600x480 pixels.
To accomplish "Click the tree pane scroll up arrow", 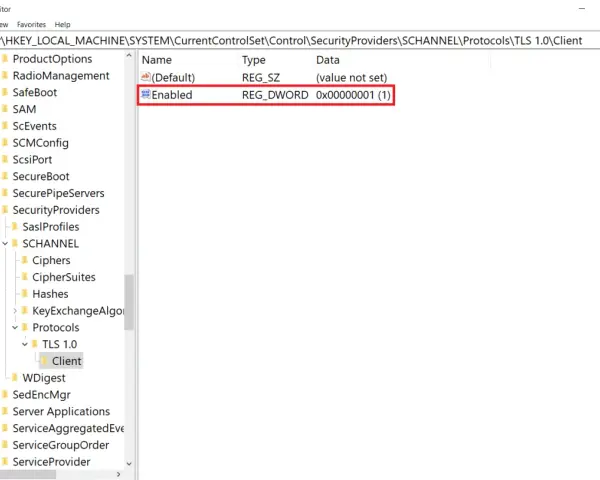I will pyautogui.click(x=129, y=56).
